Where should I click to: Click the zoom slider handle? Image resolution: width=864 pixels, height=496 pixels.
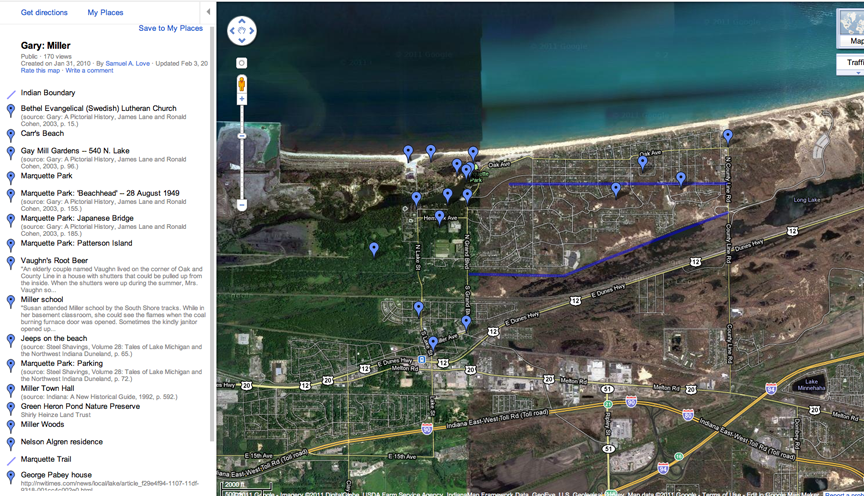tap(241, 135)
